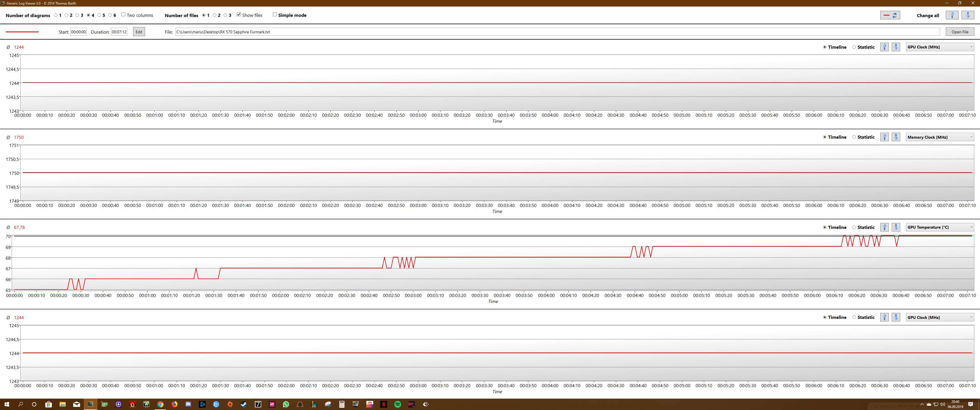Viewport: 980px width, 410px height.
Task: Click the Change all down arrow
Action: coord(967,15)
